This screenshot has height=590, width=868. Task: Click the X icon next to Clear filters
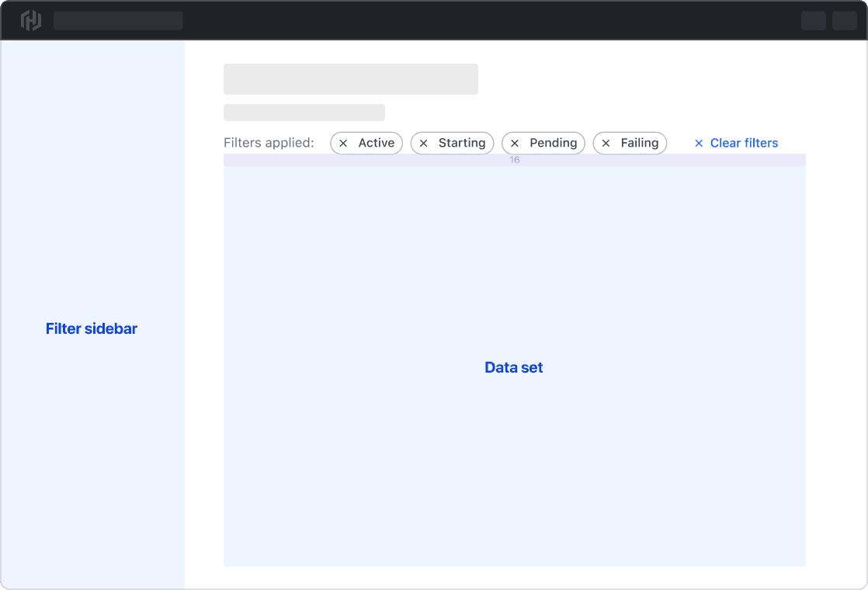pyautogui.click(x=699, y=143)
